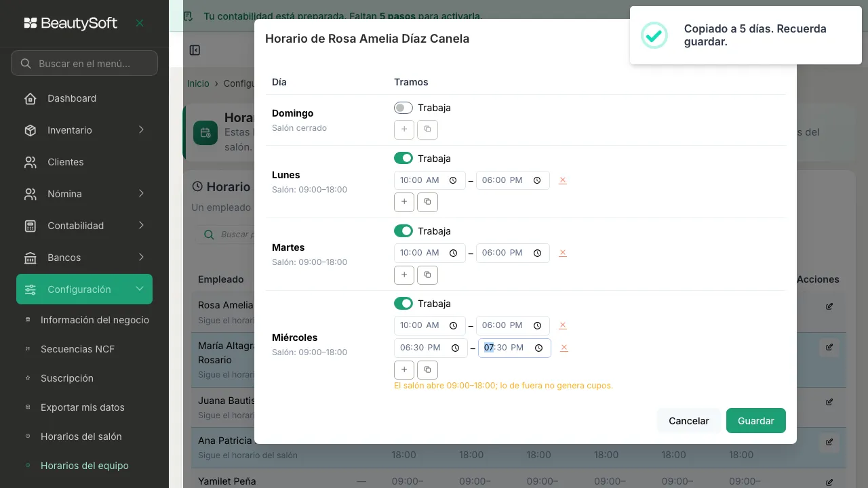Enable the Domingo Trabaja switch
Screen dimensions: 868x488
pyautogui.click(x=403, y=108)
